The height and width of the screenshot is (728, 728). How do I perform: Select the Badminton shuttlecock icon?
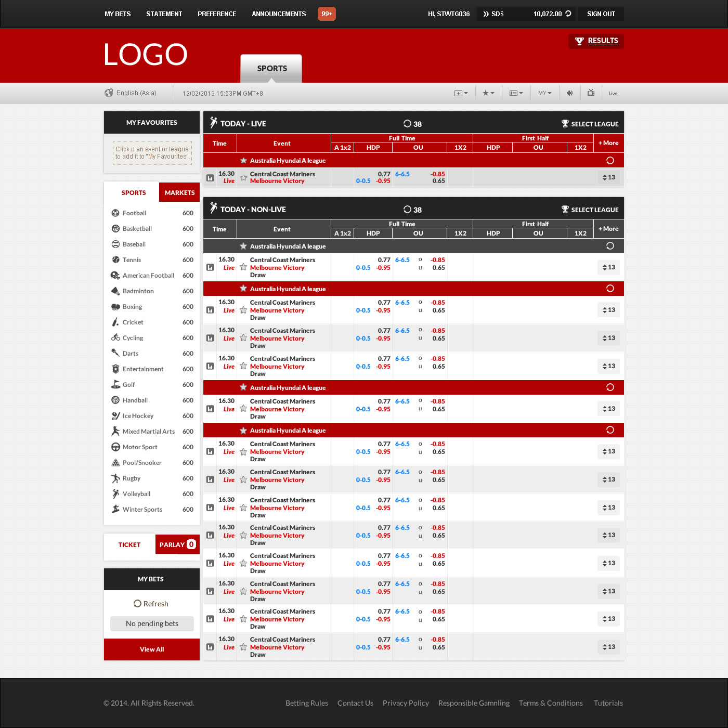115,291
